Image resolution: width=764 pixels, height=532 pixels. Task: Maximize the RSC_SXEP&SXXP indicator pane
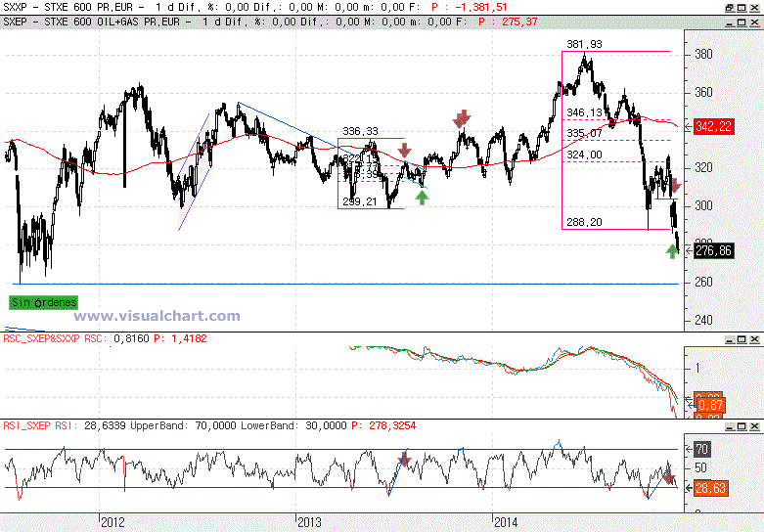(x=742, y=339)
